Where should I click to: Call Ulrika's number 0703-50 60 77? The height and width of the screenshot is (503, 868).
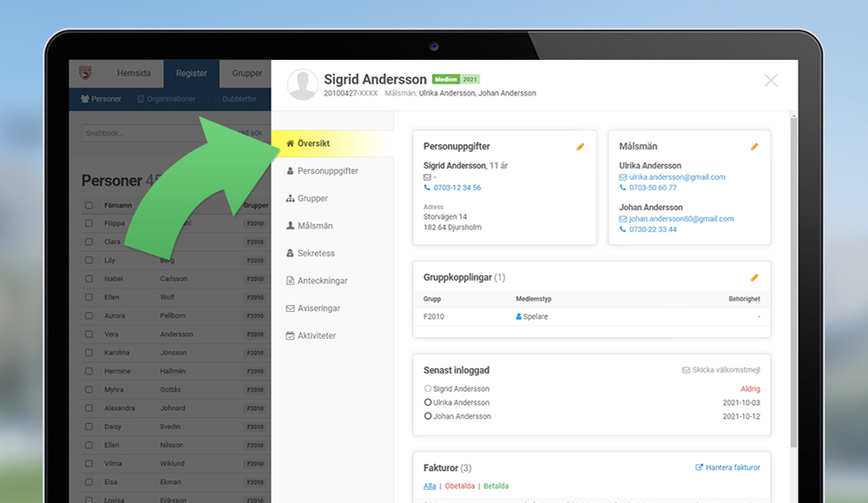653,188
